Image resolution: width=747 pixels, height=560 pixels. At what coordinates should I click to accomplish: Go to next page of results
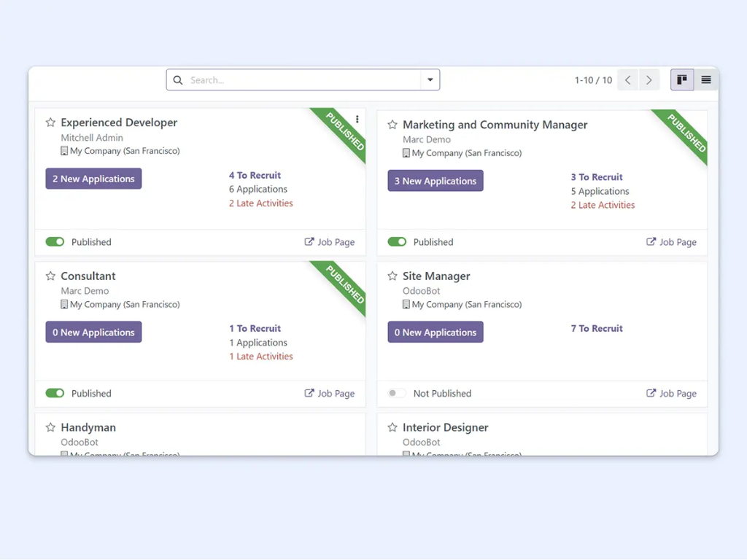coord(649,80)
